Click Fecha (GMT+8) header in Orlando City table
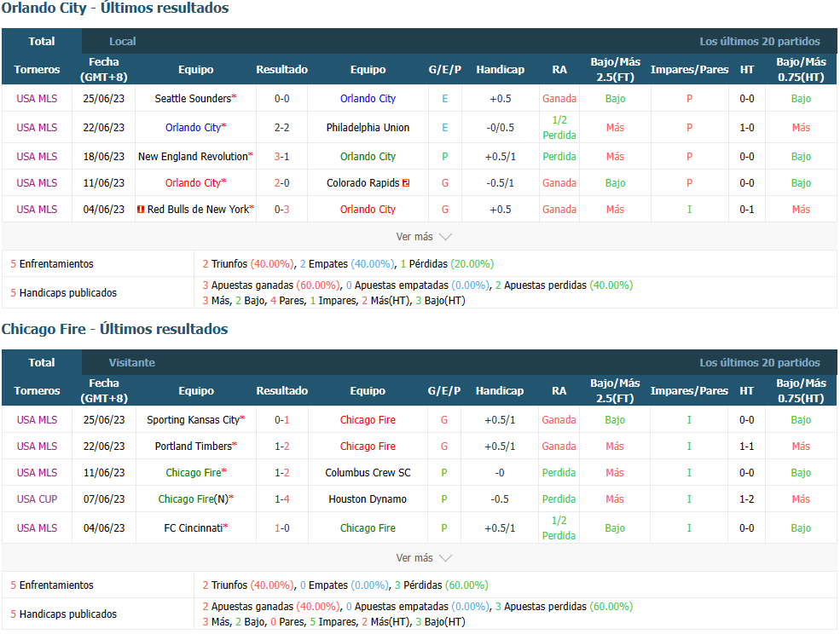840x634 pixels. pyautogui.click(x=104, y=70)
